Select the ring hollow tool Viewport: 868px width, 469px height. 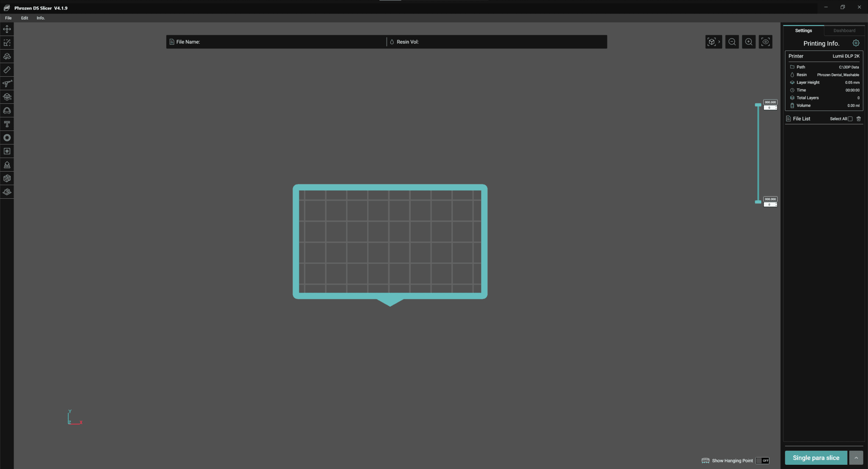(7, 138)
